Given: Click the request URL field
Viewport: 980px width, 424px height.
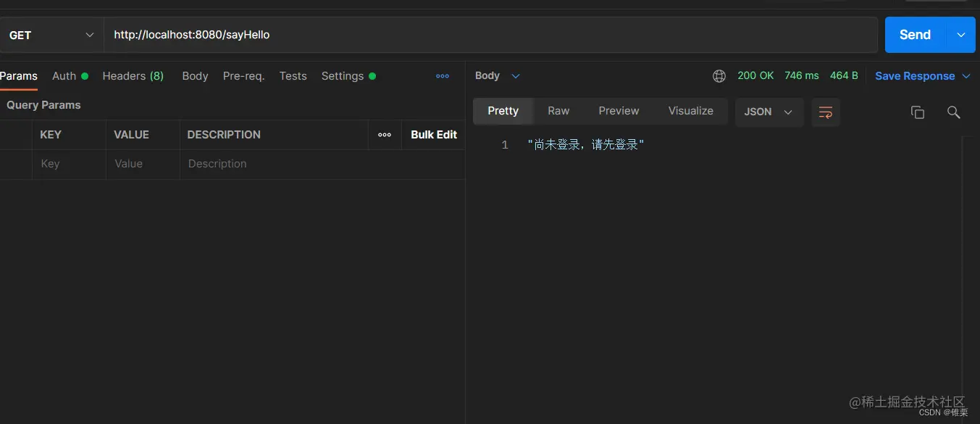Looking at the screenshot, I should [x=491, y=35].
